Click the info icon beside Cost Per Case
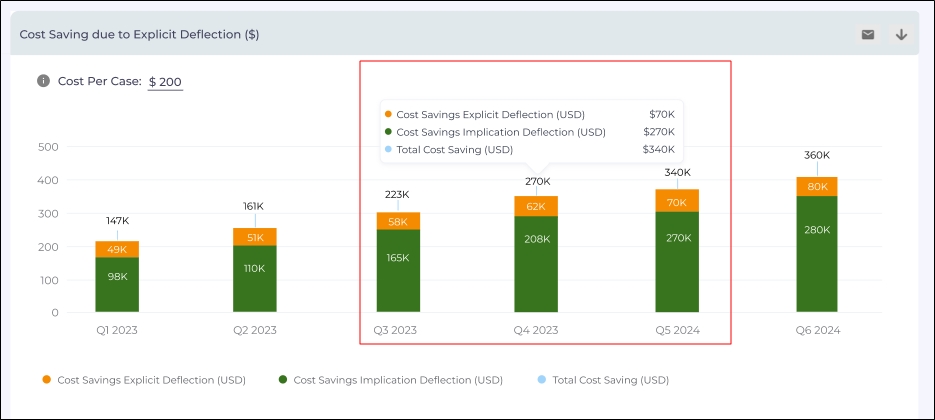The image size is (935, 420). (x=44, y=81)
